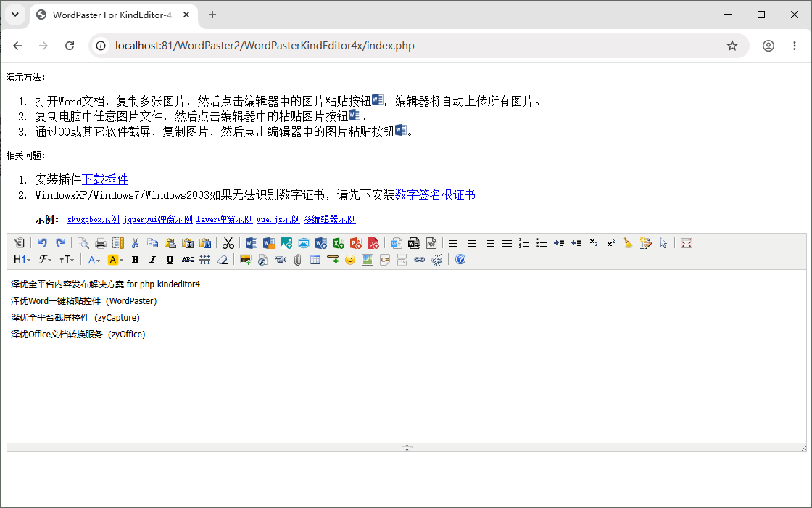Redo the last edit in the editor
812x508 pixels.
(x=60, y=243)
